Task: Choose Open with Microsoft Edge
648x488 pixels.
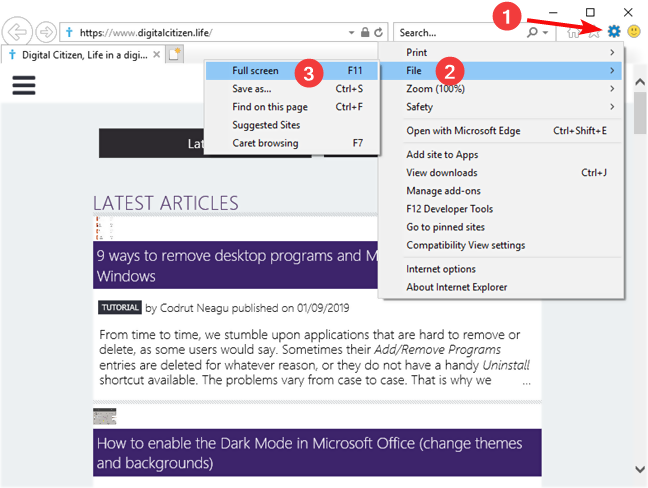Action: (x=500, y=131)
